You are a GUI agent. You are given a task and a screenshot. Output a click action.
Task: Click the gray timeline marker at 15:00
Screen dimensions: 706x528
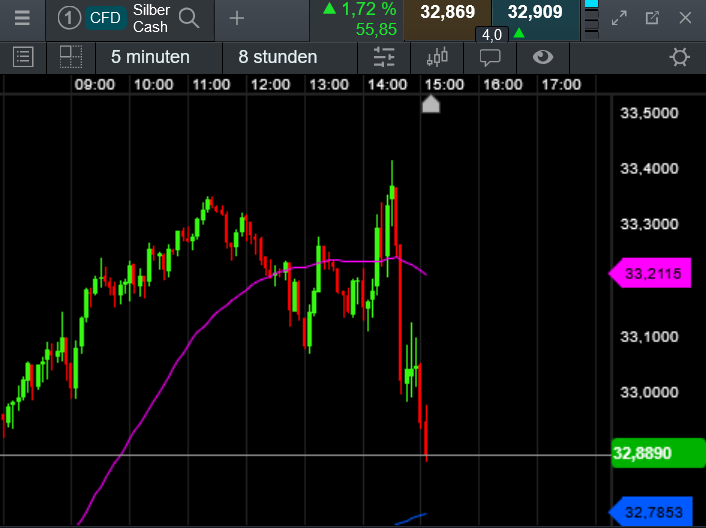(x=431, y=104)
